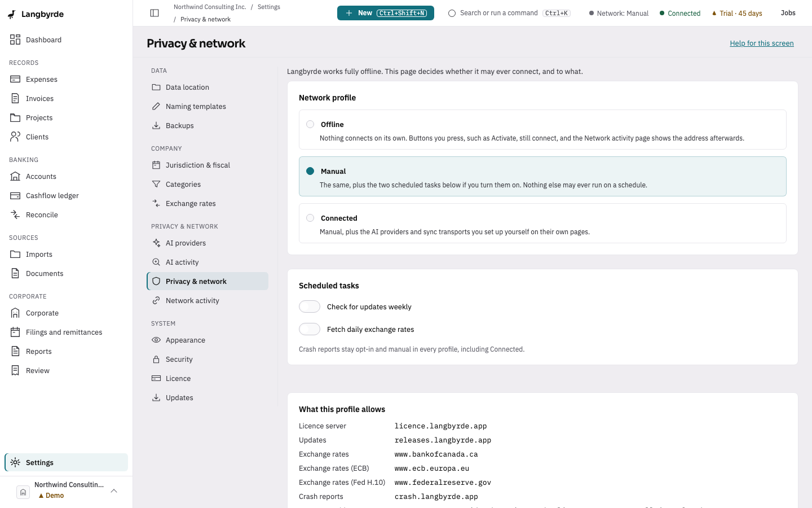The width and height of the screenshot is (812, 508).
Task: Click the New button
Action: (x=386, y=13)
